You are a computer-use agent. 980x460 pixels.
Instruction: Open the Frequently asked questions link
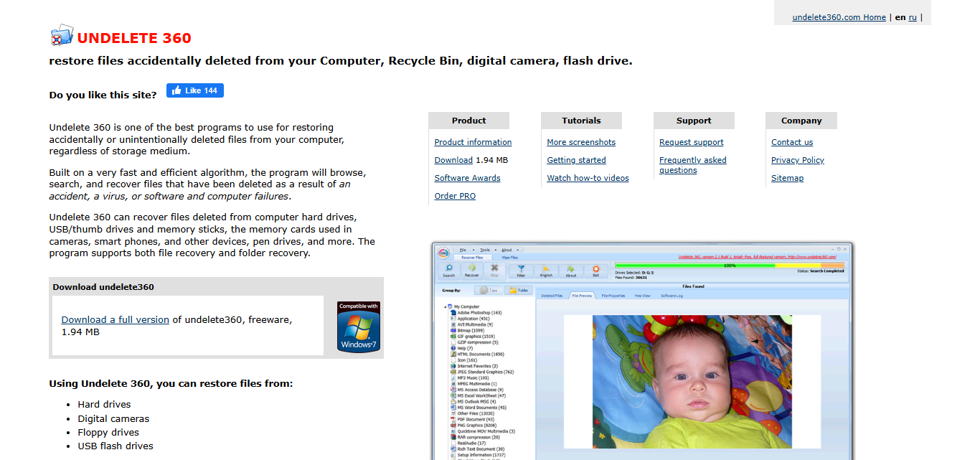pos(693,165)
